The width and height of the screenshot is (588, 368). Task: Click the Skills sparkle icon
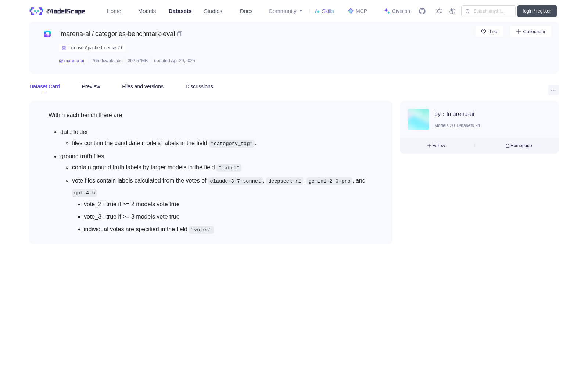pyautogui.click(x=317, y=11)
